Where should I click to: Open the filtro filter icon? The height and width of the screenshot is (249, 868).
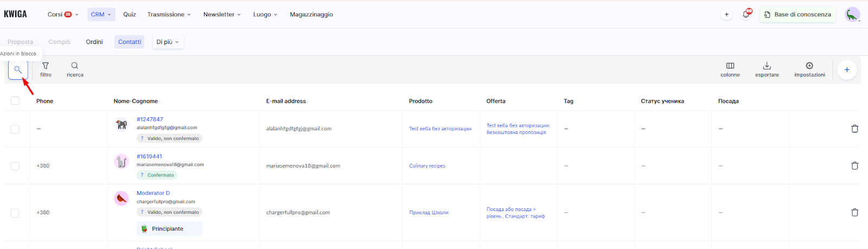click(x=46, y=66)
